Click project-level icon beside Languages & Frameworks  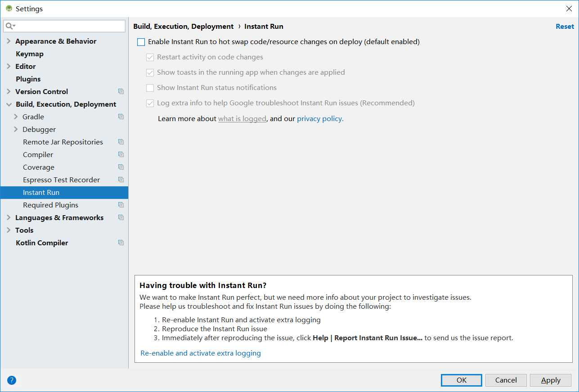(121, 217)
